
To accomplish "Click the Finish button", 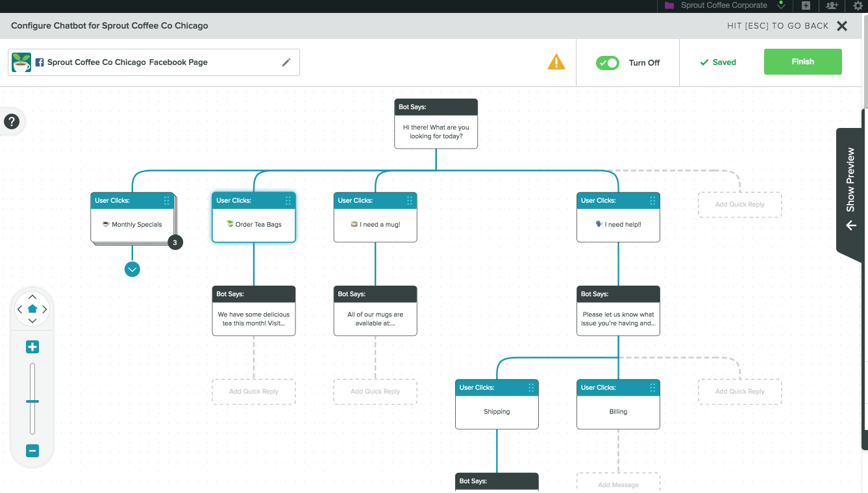I will (802, 62).
